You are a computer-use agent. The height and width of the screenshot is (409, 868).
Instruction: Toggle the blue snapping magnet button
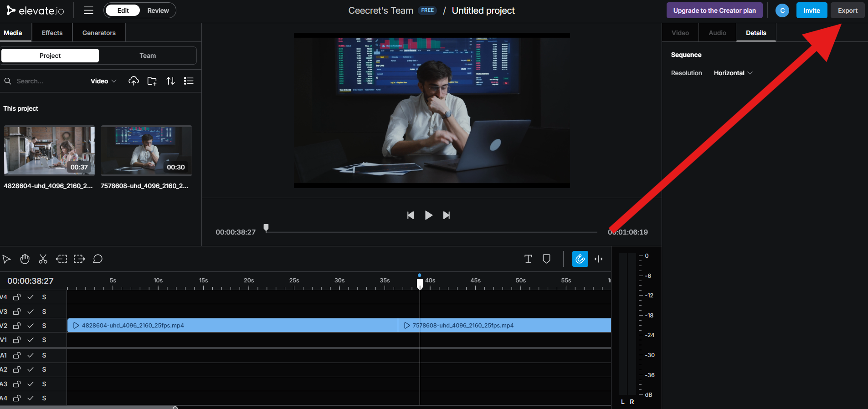point(580,259)
